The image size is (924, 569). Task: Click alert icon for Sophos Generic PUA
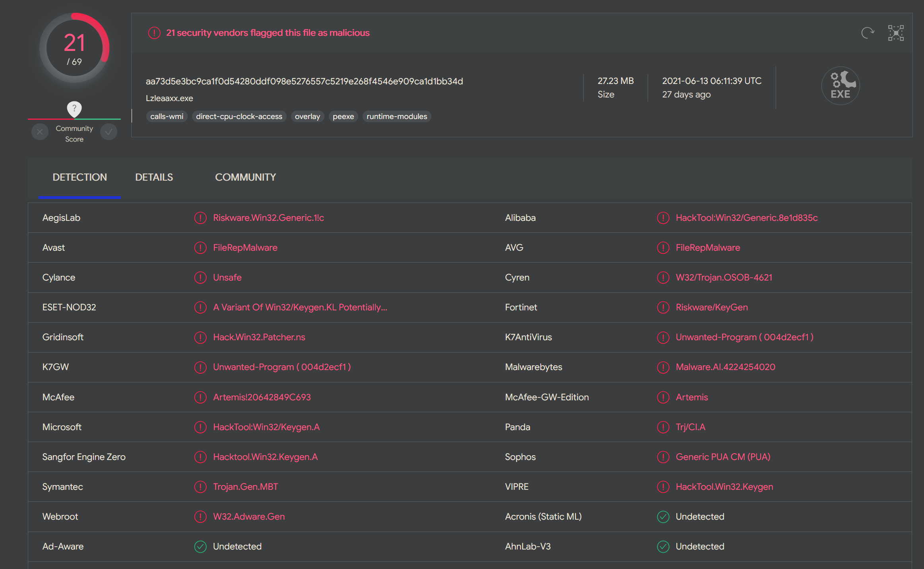663,457
